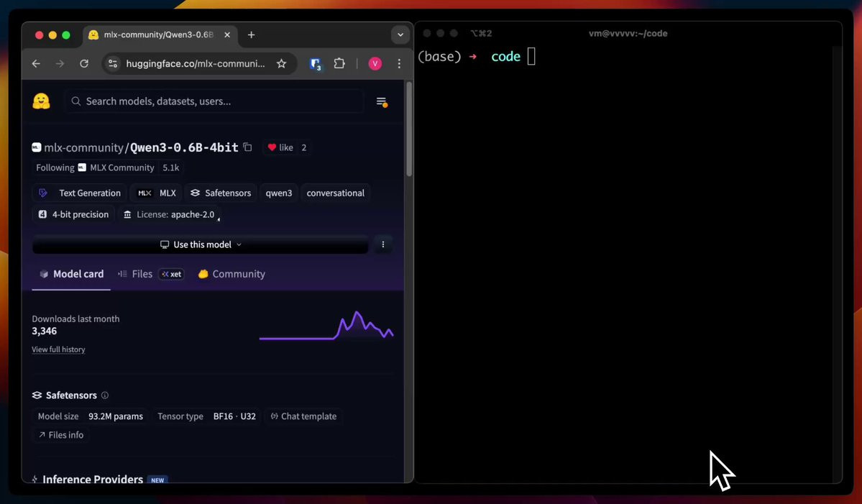Screen dimensions: 862x504
Task: Click the 4-bit precision tag
Action: coord(73,214)
